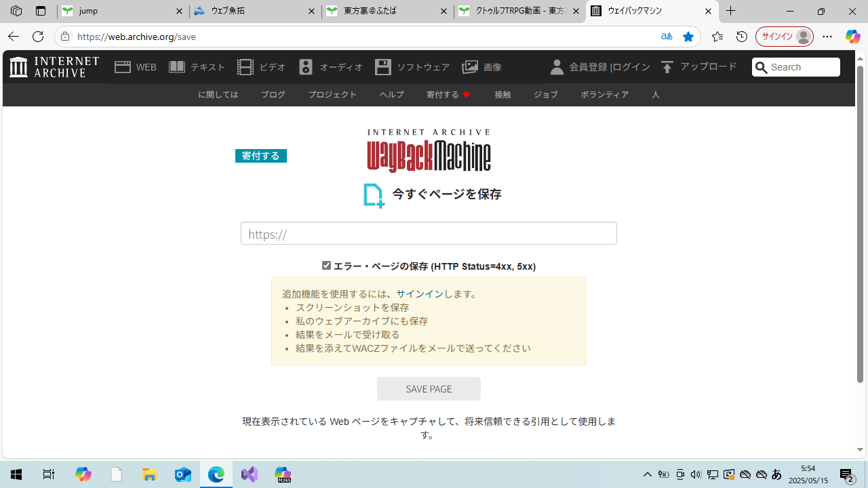The image size is (868, 488).
Task: Switch to the ウェブ魚拓 browser tab
Action: [x=255, y=12]
